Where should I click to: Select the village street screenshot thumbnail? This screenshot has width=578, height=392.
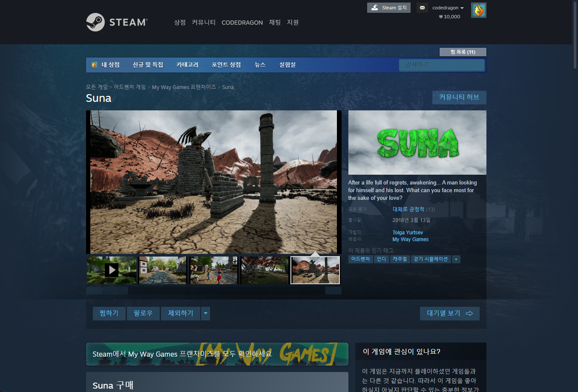(x=163, y=270)
